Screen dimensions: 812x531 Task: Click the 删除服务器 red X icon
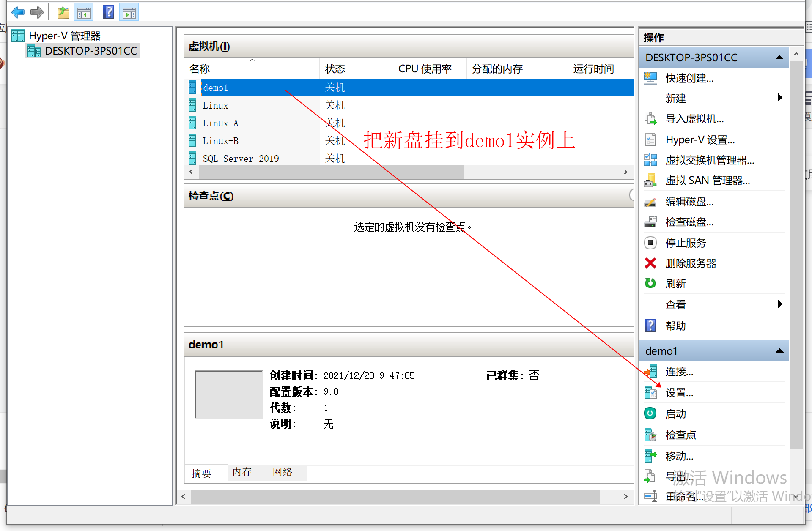click(650, 263)
